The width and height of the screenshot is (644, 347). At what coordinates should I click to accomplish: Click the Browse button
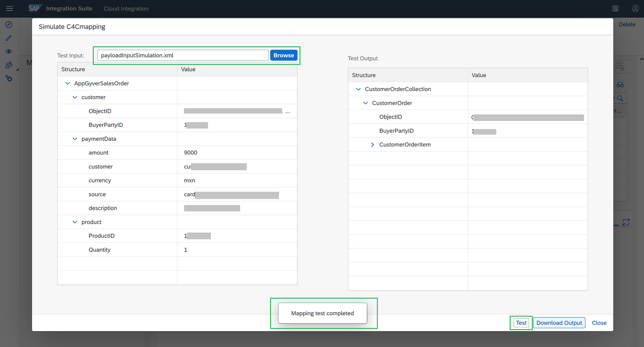point(284,55)
